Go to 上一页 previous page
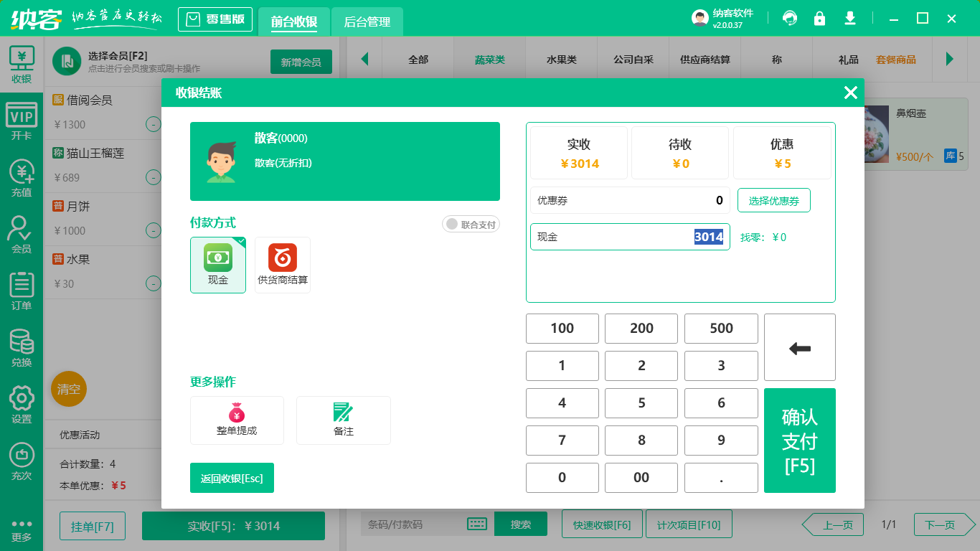 [832, 524]
